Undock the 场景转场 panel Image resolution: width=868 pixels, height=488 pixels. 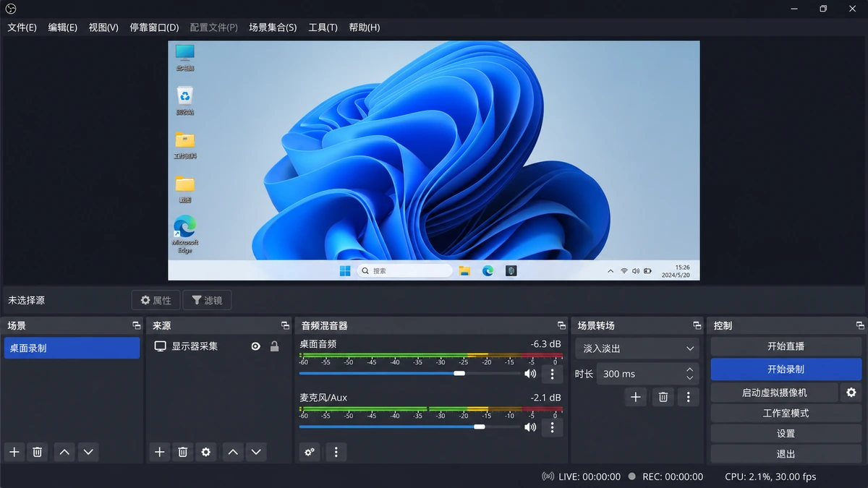tap(697, 326)
